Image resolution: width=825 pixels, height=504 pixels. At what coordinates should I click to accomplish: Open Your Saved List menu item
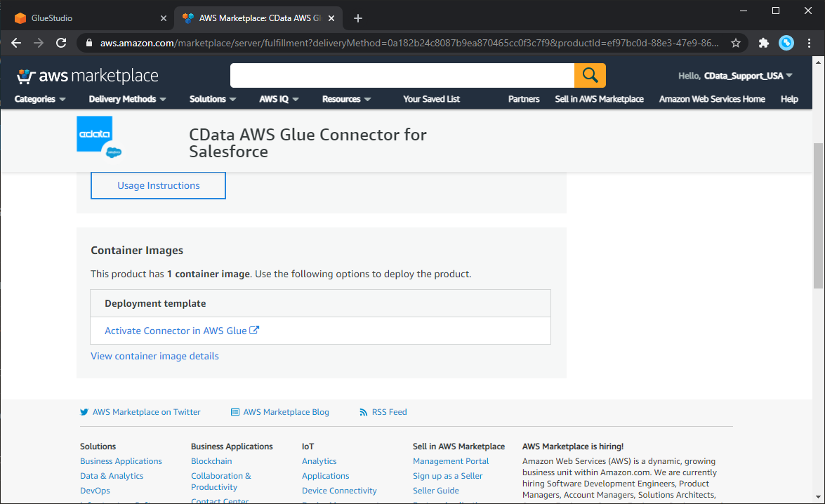click(x=431, y=99)
